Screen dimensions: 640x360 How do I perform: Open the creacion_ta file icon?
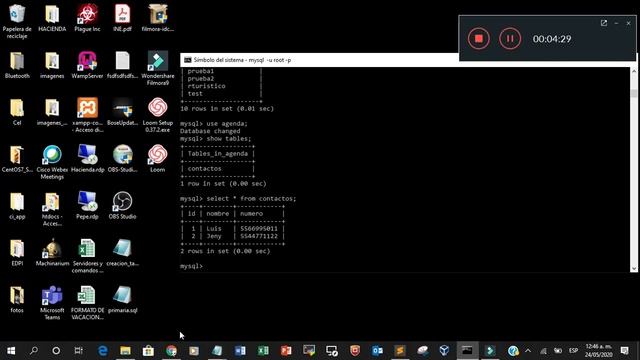point(122,253)
